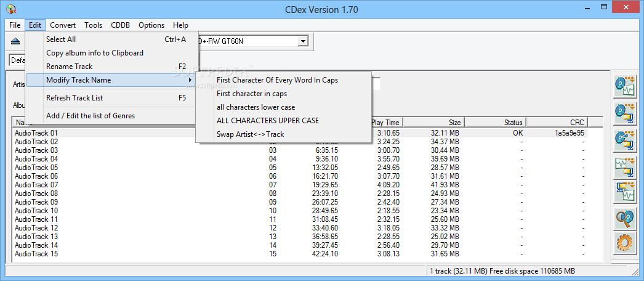Sort by CRC column header
The width and height of the screenshot is (644, 281).
tap(557, 123)
